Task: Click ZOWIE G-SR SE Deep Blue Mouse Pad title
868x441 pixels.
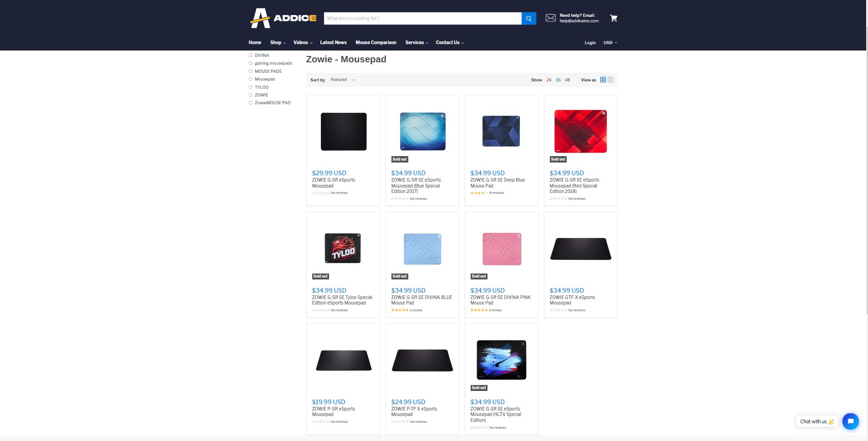Action: click(x=497, y=183)
